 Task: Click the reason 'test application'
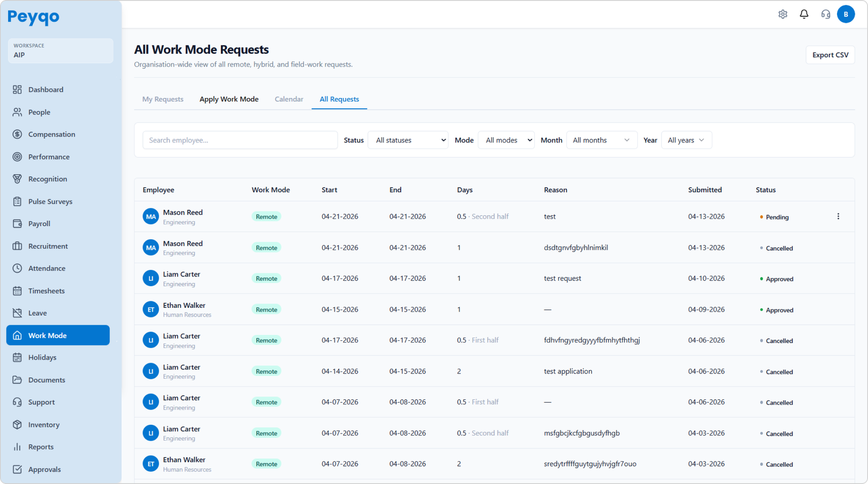[568, 371]
